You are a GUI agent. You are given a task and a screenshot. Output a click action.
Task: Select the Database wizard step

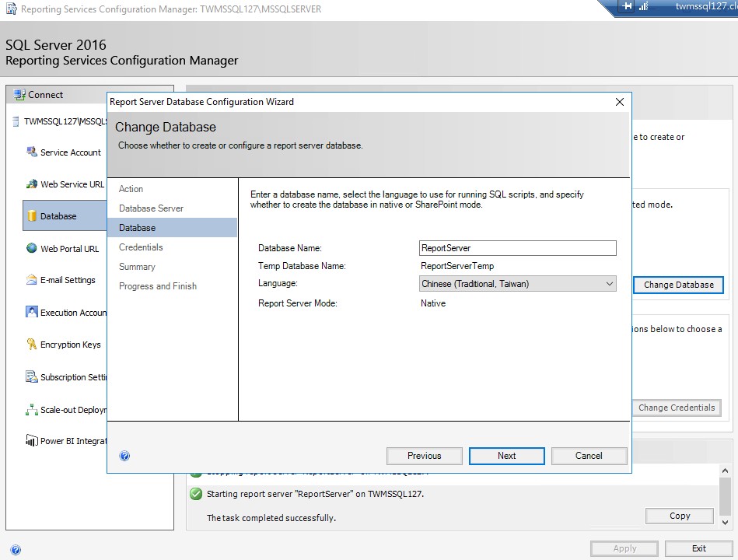(172, 228)
